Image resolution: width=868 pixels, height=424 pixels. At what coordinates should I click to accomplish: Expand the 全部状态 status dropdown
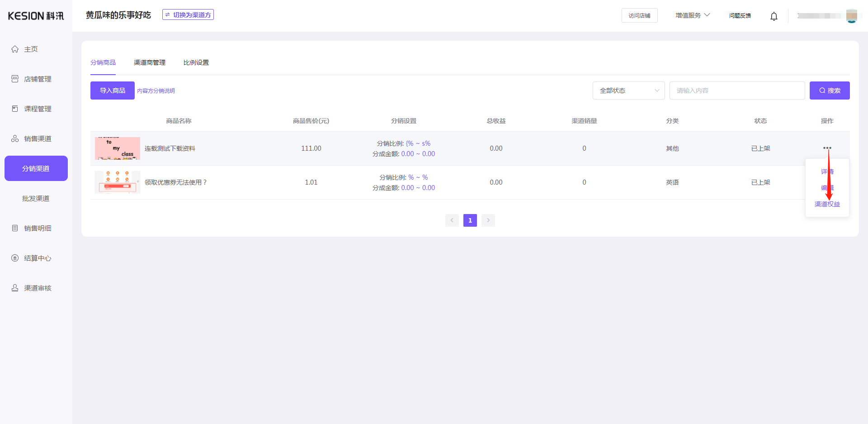(x=628, y=91)
